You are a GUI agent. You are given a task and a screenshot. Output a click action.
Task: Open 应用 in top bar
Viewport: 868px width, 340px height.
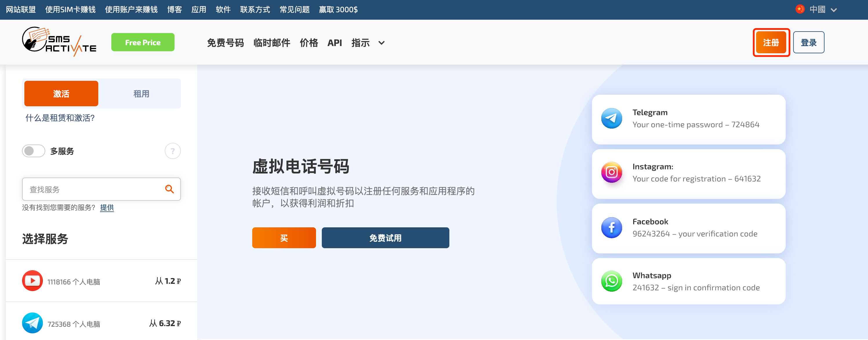tap(199, 10)
